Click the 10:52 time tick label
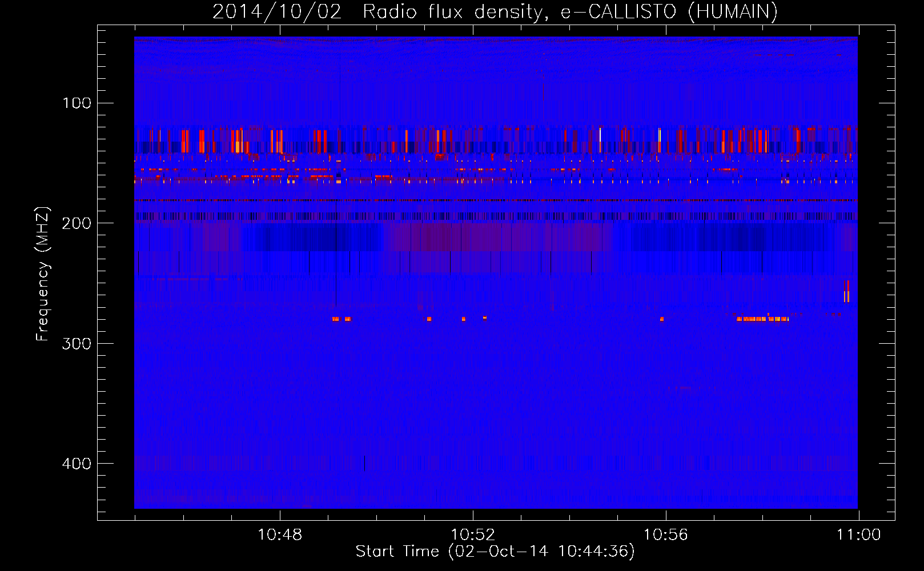 pyautogui.click(x=473, y=534)
